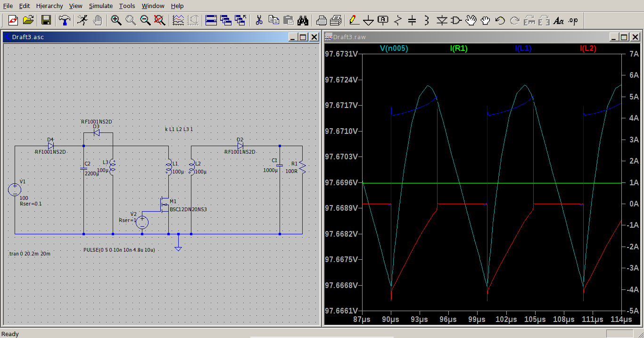Click the Paste clipboard icon
This screenshot has width=644, height=338.
(288, 20)
